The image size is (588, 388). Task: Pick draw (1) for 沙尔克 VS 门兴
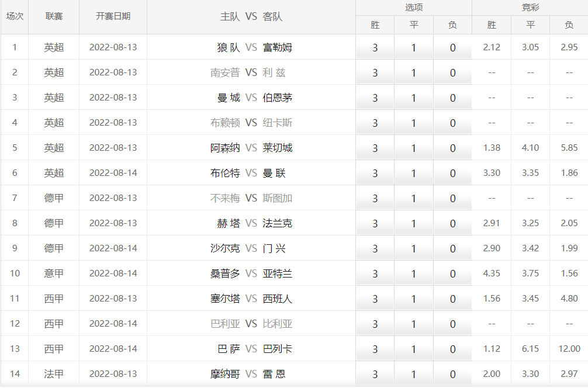coord(414,248)
